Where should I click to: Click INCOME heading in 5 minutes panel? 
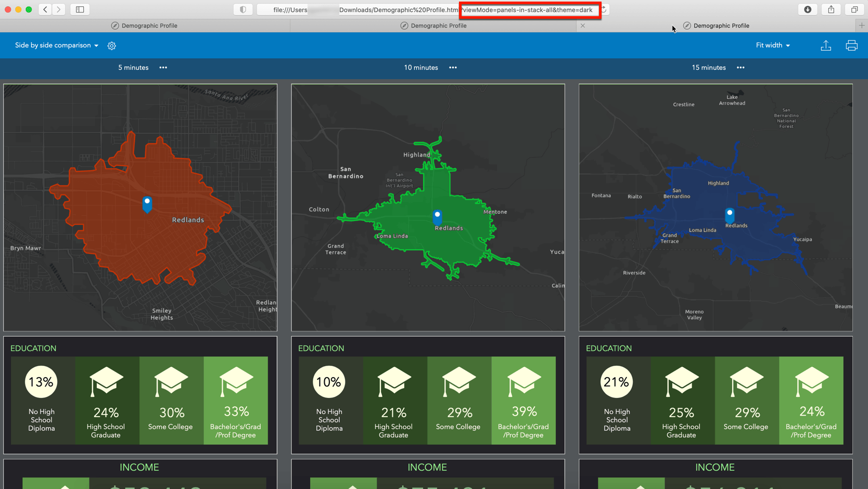[139, 468]
